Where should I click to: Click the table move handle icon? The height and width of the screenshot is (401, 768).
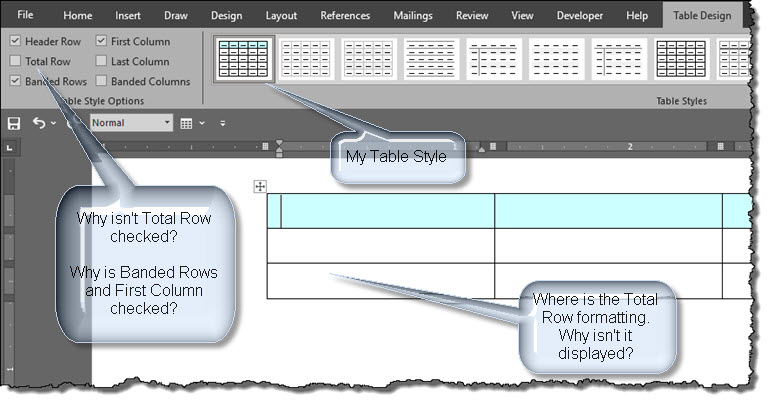(x=260, y=186)
